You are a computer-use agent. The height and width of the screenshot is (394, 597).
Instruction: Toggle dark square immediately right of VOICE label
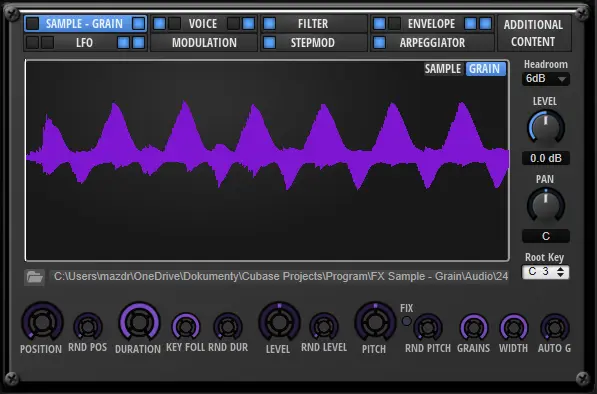[233, 24]
